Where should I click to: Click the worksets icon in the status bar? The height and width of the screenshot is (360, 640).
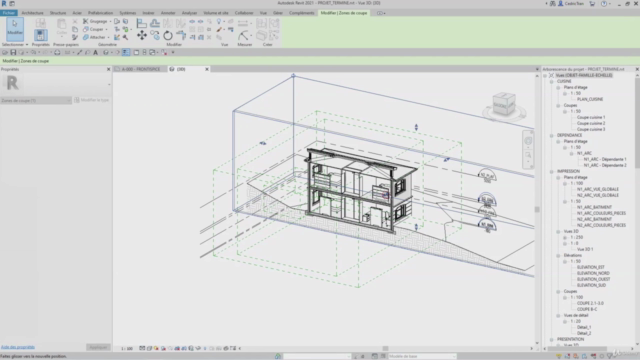(278, 356)
